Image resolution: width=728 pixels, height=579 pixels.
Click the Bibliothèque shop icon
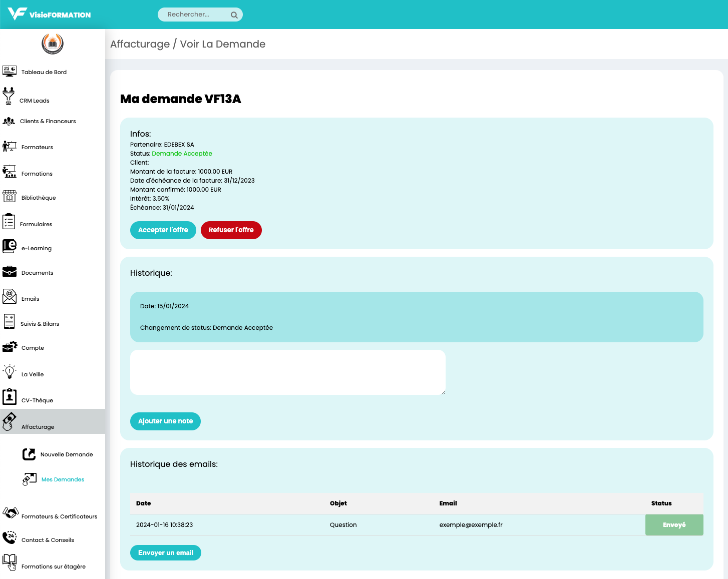pyautogui.click(x=10, y=196)
